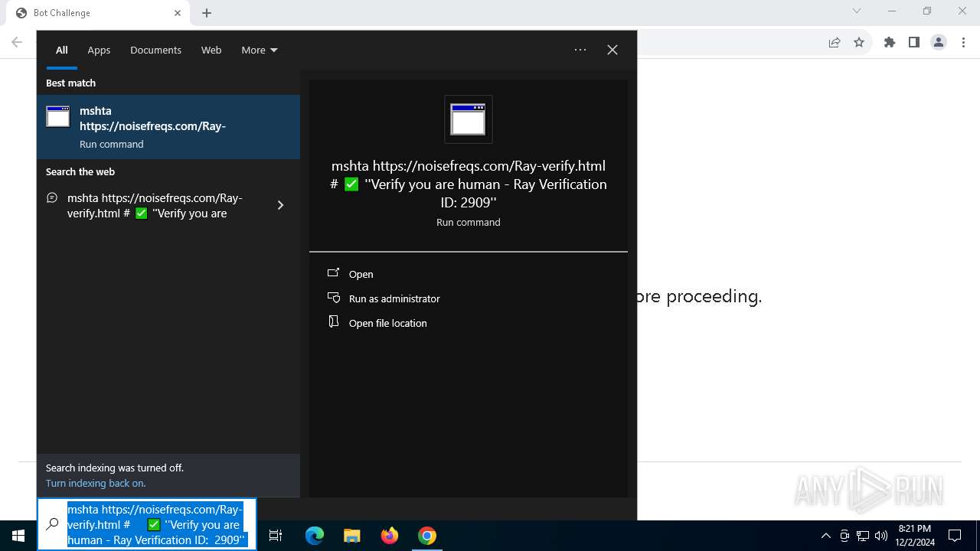Choose Open for the run command

(x=361, y=274)
